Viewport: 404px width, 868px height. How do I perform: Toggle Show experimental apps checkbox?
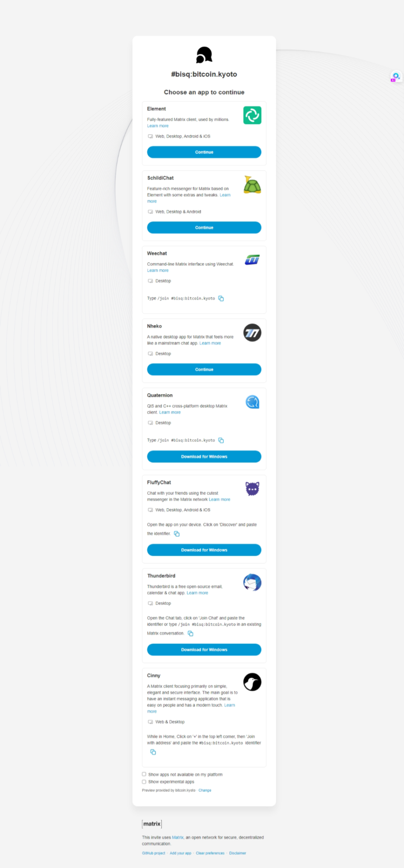(x=144, y=781)
